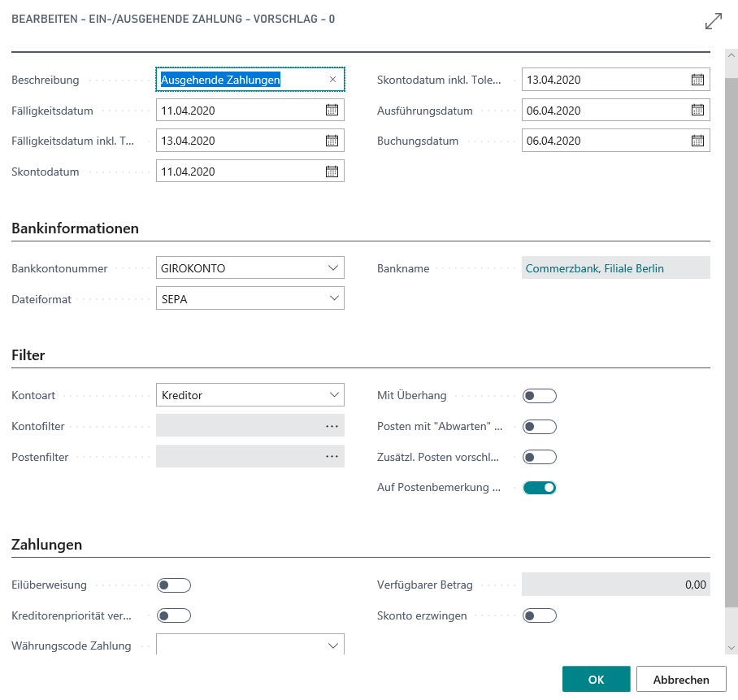Click the vertical scrollbar down arrow
Image resolution: width=738 pixels, height=700 pixels.
coord(731,646)
